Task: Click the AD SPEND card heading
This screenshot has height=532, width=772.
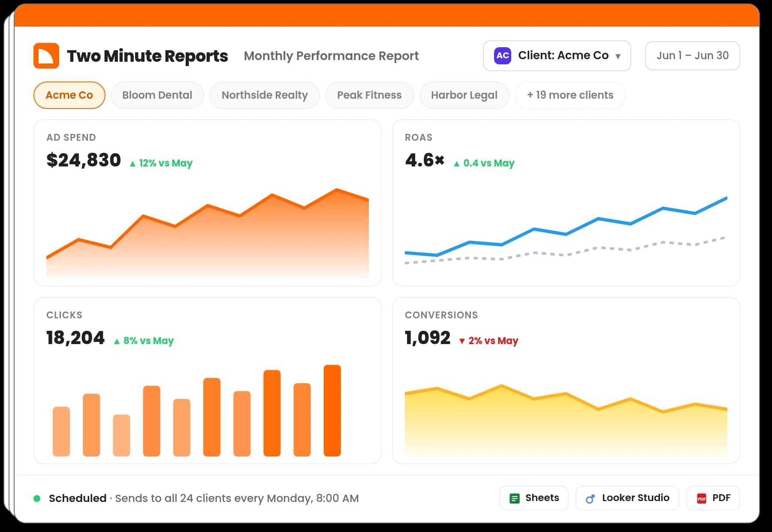Action: [x=71, y=138]
